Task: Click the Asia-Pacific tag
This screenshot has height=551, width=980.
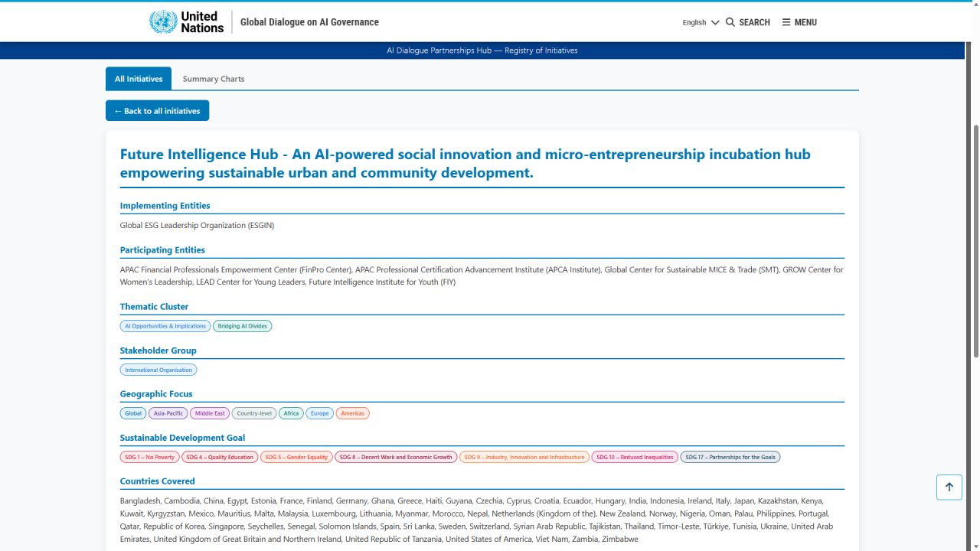Action: click(168, 413)
